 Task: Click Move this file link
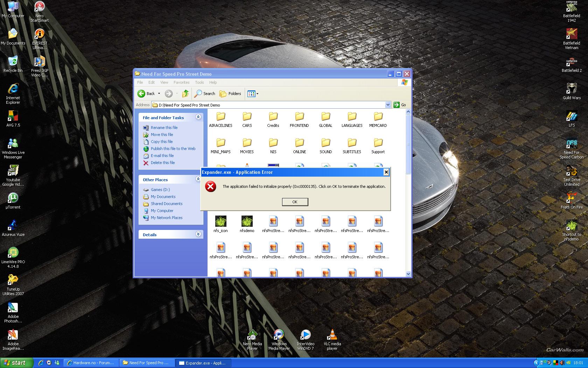162,135
